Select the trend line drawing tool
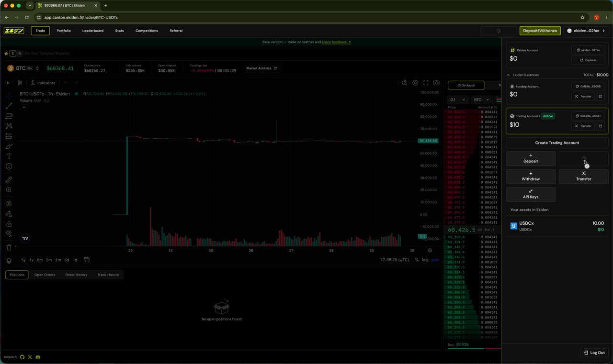Screen dimensions: 613x364 [x=9, y=106]
